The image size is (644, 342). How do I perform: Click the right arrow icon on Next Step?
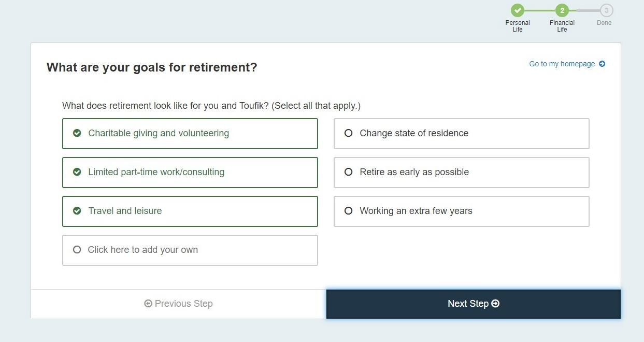[x=495, y=304]
